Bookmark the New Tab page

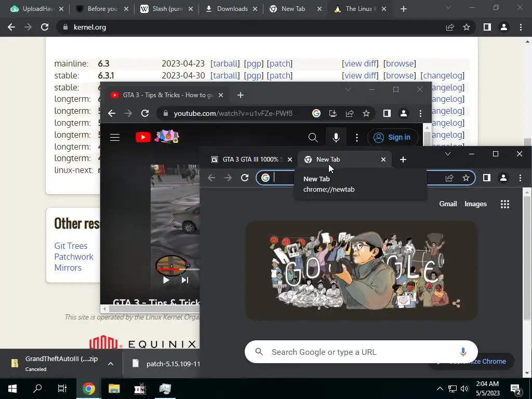click(x=466, y=178)
